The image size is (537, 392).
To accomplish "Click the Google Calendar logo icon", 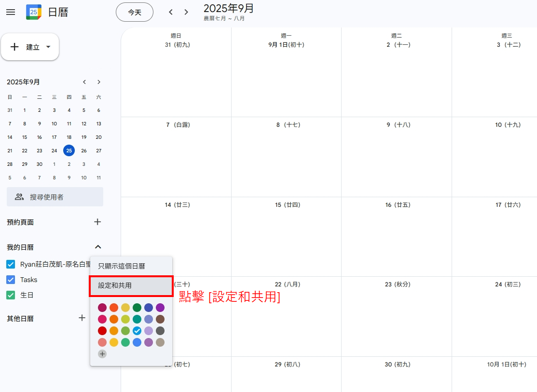I will pos(33,12).
